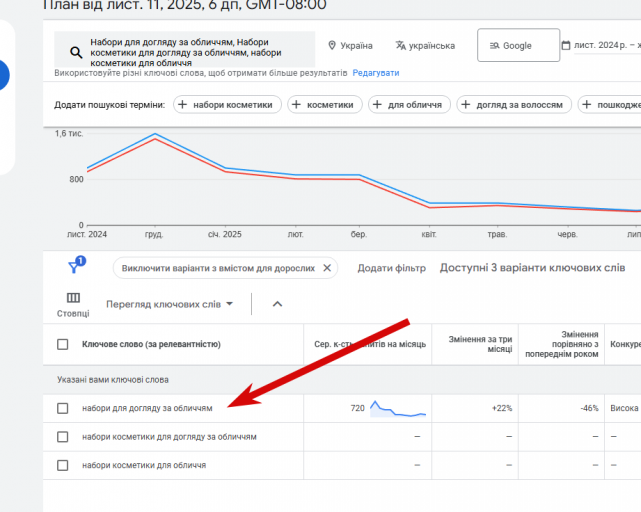The width and height of the screenshot is (641, 512).
Task: Add the набори косметики search term
Action: click(227, 105)
